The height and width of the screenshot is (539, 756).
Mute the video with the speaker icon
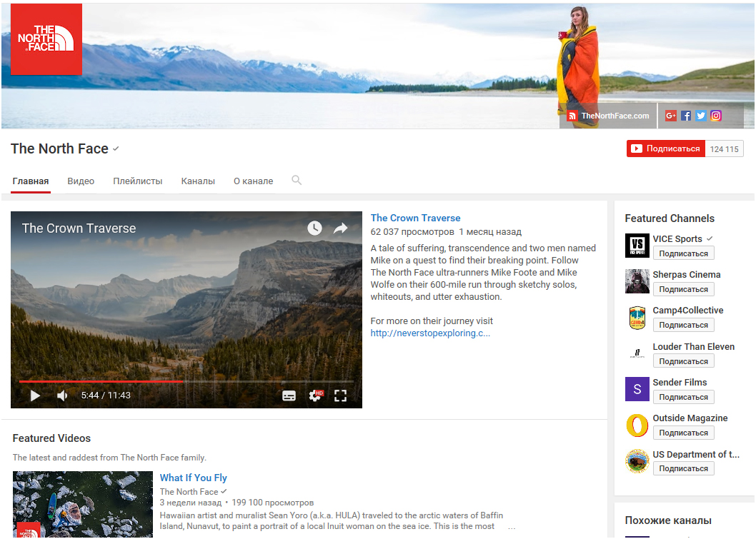point(62,396)
